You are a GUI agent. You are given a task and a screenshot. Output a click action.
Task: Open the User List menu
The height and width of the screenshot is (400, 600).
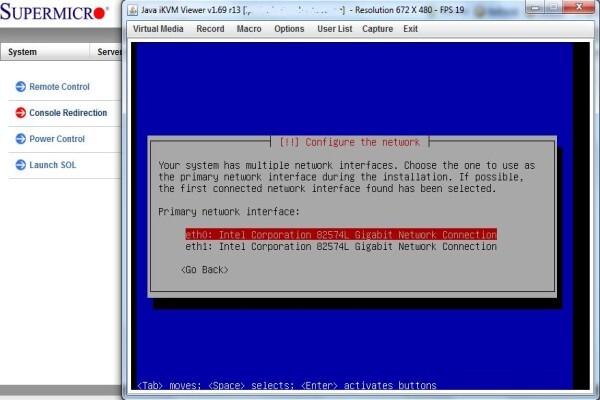click(334, 29)
